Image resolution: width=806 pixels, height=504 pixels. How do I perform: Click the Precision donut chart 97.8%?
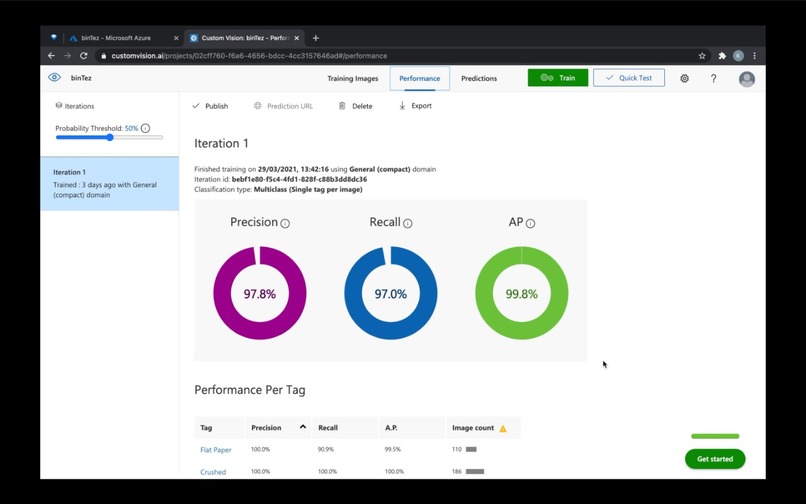click(260, 293)
